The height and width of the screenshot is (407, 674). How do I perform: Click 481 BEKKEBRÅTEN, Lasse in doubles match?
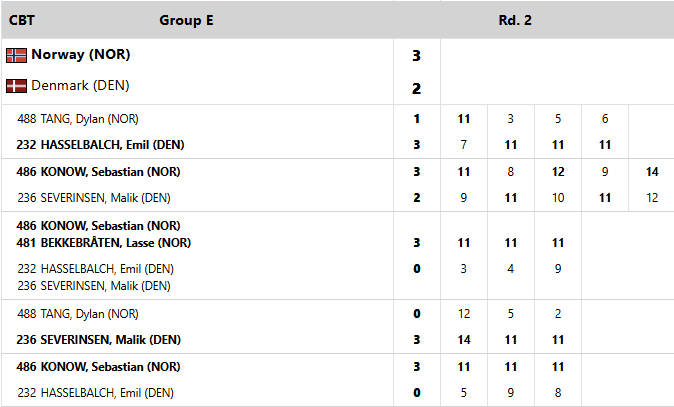coord(104,243)
